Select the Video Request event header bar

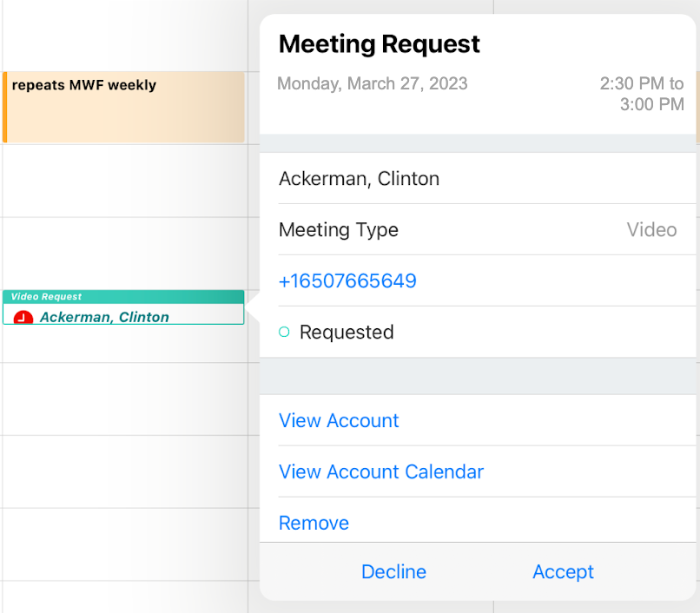[123, 296]
